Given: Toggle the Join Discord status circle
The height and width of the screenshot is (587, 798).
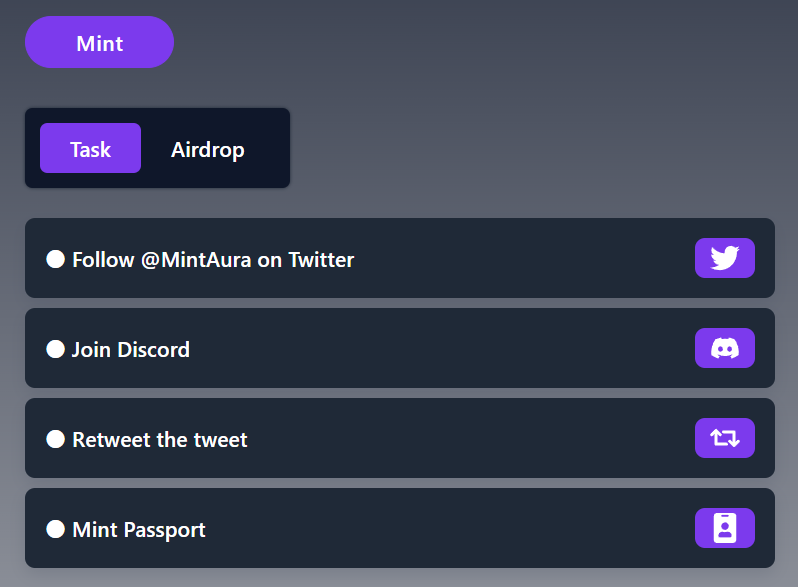Looking at the screenshot, I should 55,349.
